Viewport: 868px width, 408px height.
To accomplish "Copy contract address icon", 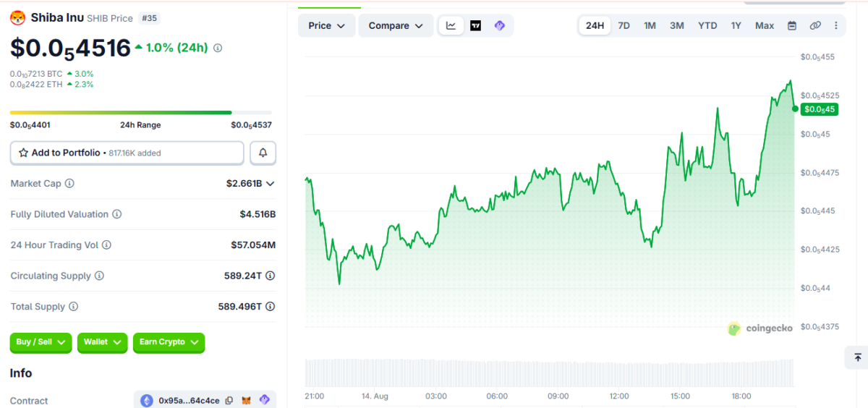I will pyautogui.click(x=229, y=400).
